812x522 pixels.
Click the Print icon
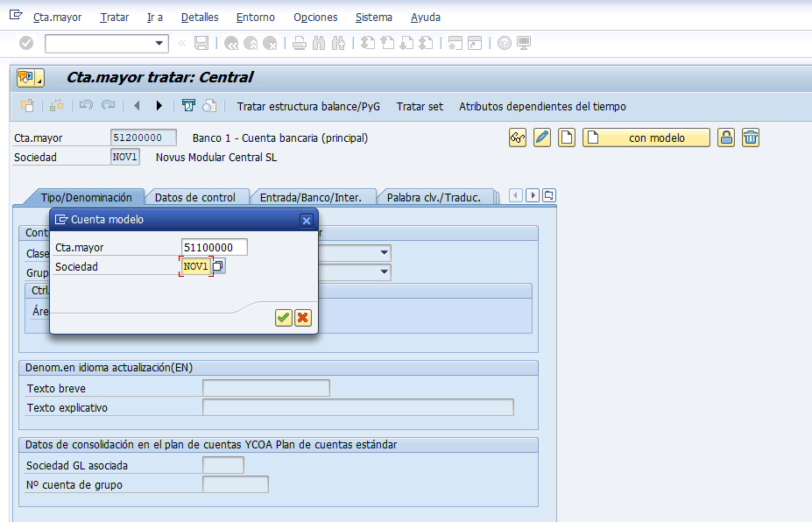(x=300, y=43)
